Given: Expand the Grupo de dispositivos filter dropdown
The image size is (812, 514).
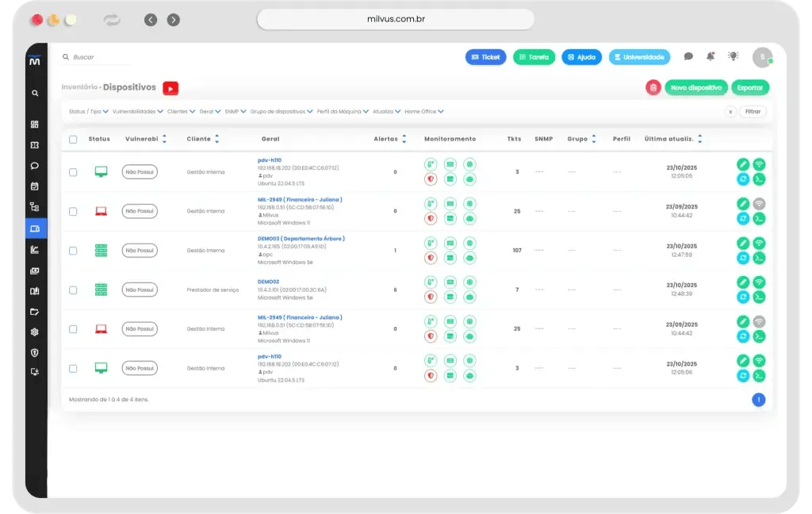Looking at the screenshot, I should click(282, 111).
